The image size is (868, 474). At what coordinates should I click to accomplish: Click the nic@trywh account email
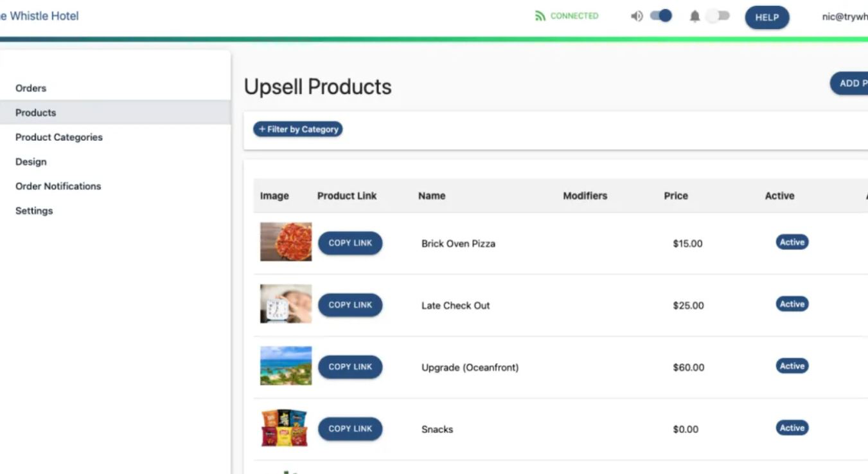click(846, 15)
